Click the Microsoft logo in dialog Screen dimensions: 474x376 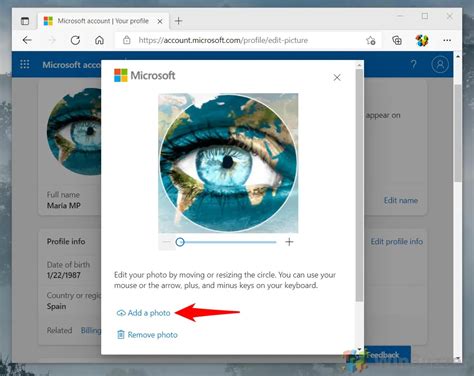pyautogui.click(x=144, y=75)
